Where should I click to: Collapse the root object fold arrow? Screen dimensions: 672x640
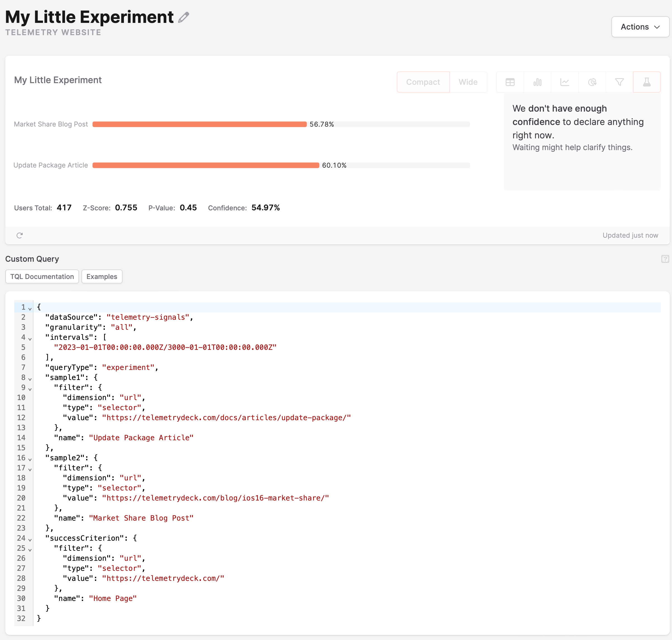pos(30,308)
